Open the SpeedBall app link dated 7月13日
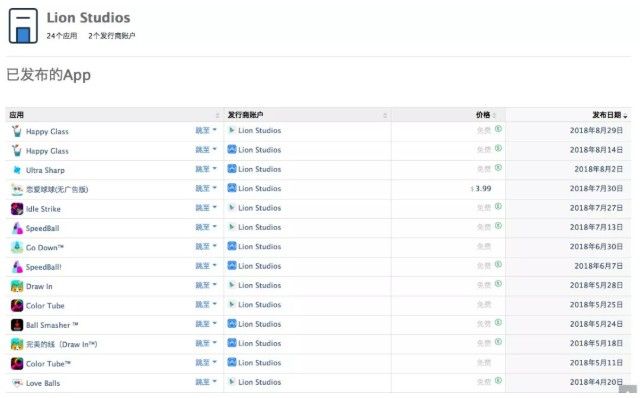This screenshot has width=643, height=398. pos(42,228)
